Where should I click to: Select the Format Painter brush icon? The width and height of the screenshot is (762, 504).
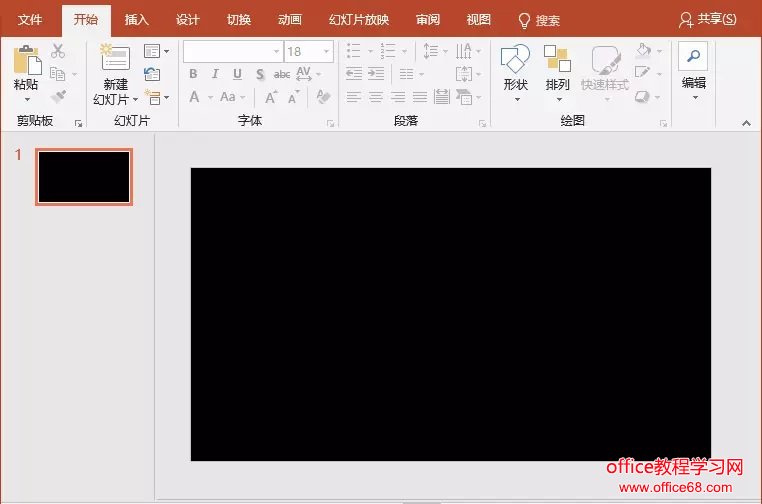(x=58, y=97)
